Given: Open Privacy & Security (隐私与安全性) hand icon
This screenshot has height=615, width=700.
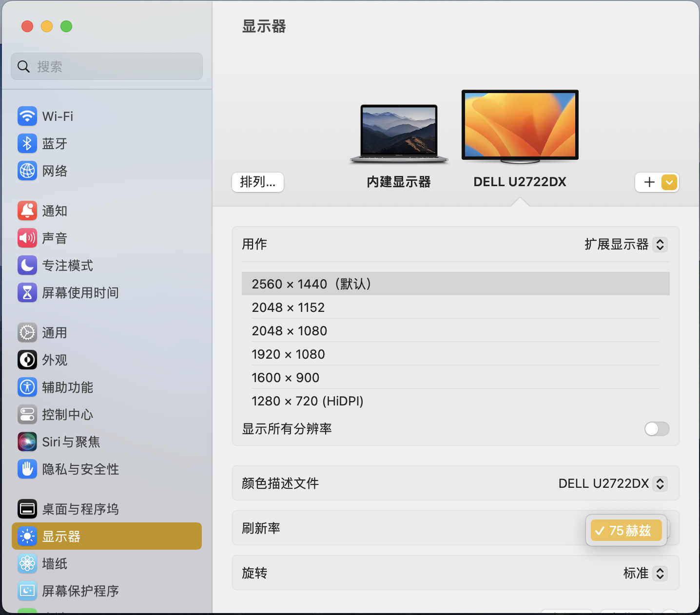Looking at the screenshot, I should click(x=27, y=469).
